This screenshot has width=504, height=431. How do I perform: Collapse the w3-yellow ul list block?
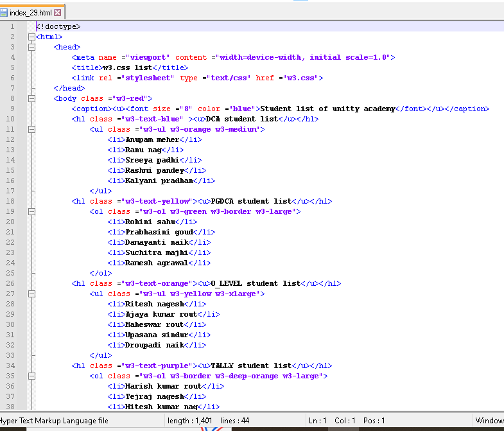[x=31, y=294]
